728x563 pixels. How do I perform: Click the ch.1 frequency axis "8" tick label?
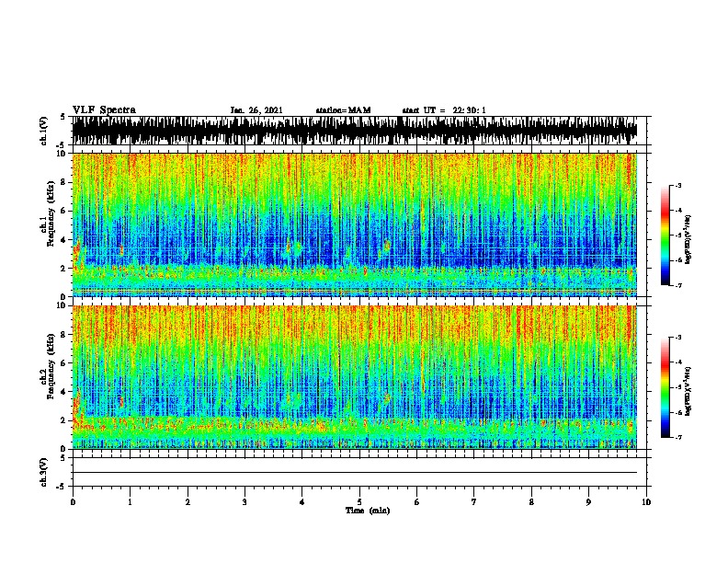[x=64, y=182]
